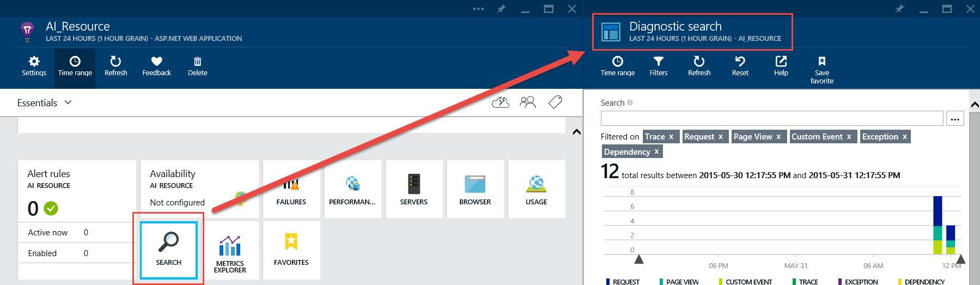
Task: Click the scrollbar up arrow in Diagnostic search
Action: (x=975, y=104)
